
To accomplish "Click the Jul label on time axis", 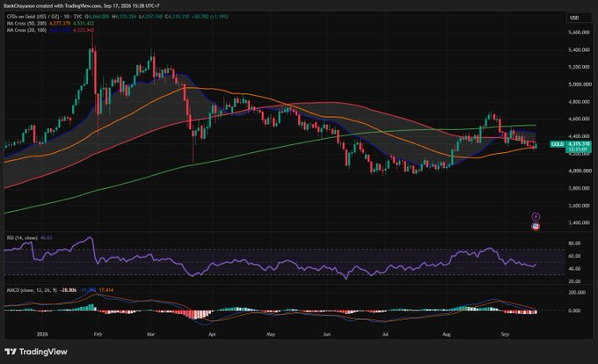I will pos(385,334).
